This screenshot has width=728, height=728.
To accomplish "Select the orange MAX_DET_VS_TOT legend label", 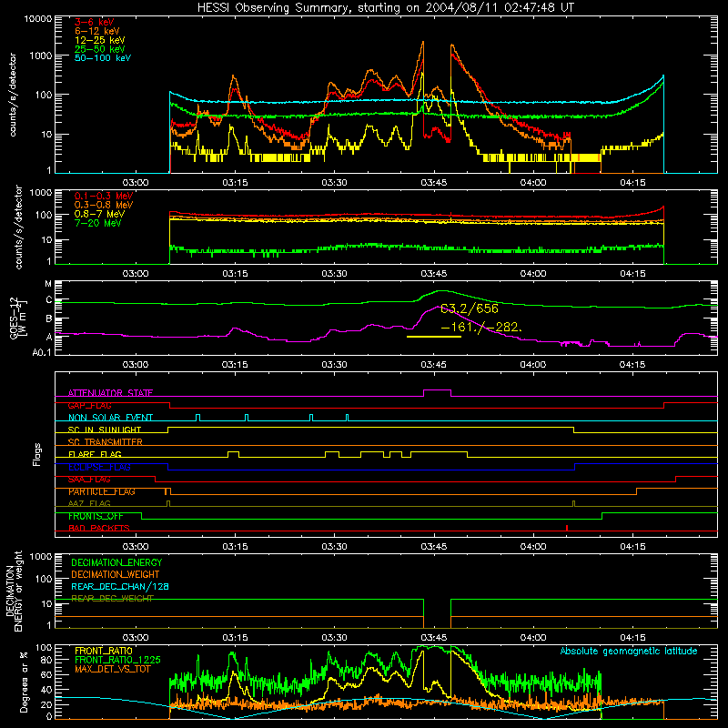I will click(112, 669).
